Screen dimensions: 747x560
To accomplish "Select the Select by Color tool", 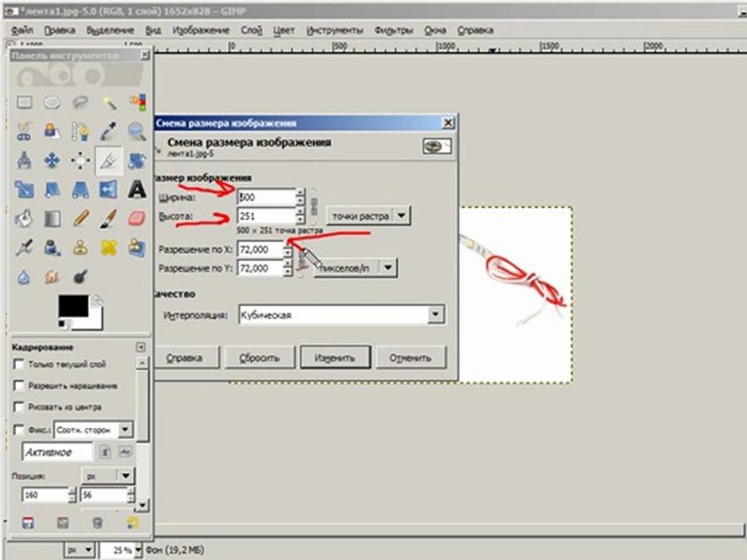I will point(137,103).
